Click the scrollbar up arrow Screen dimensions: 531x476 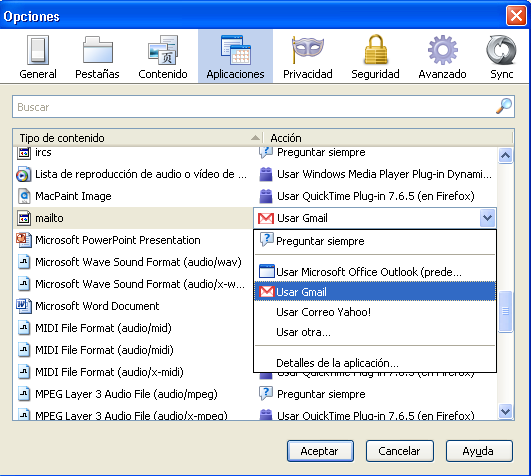505,156
